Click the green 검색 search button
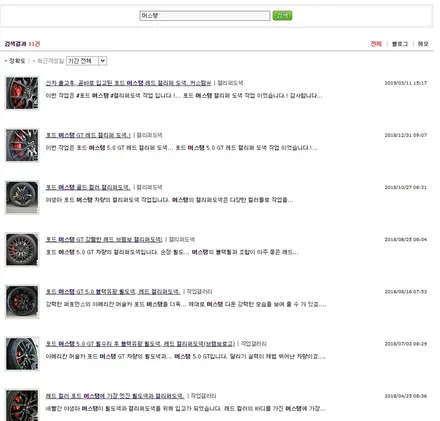This screenshot has height=421, width=440. 282,16
